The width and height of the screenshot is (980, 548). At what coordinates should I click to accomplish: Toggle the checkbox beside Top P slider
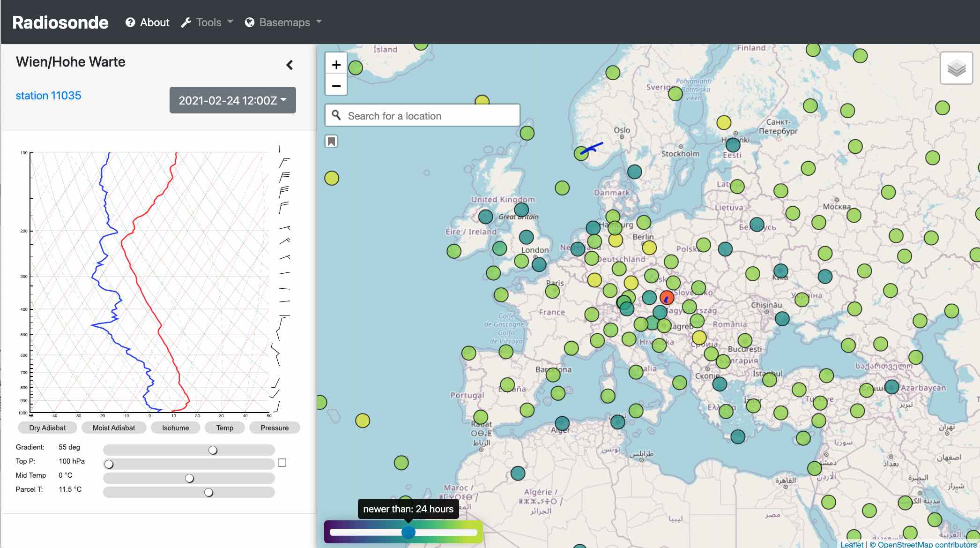[282, 463]
